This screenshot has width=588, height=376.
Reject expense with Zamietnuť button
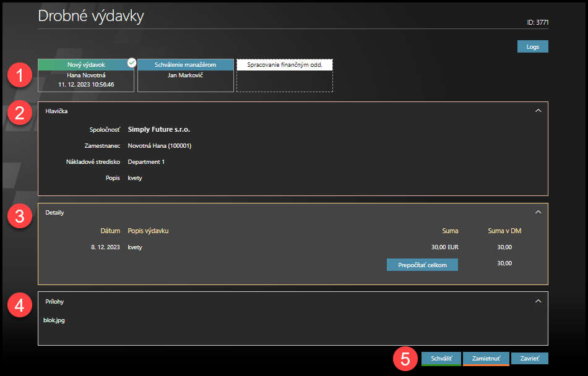(485, 359)
